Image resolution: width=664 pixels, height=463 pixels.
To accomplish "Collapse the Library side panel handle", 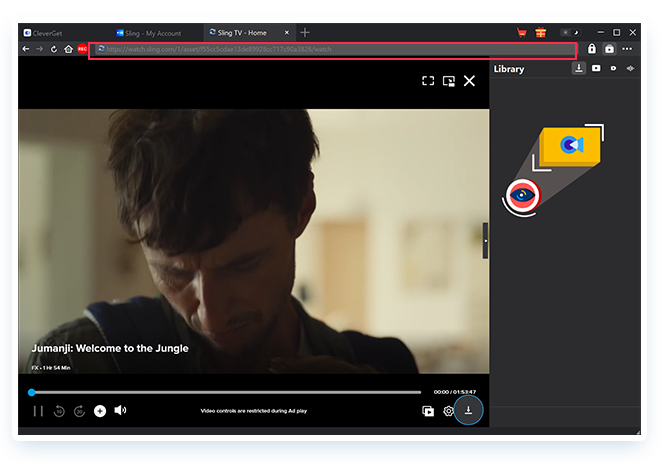I will (x=486, y=241).
